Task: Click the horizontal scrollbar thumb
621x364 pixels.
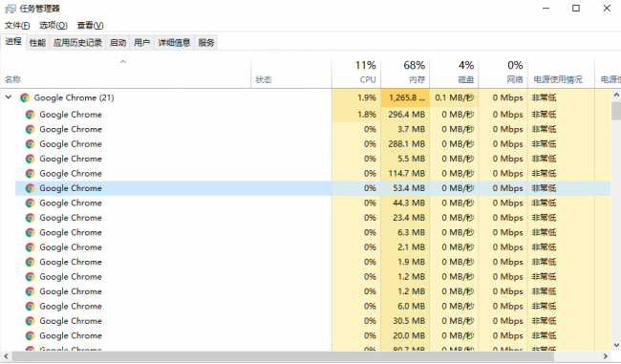Action: tap(284, 356)
